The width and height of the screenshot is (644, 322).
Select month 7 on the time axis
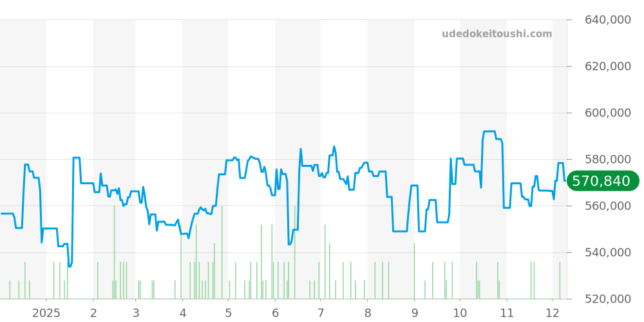click(320, 314)
